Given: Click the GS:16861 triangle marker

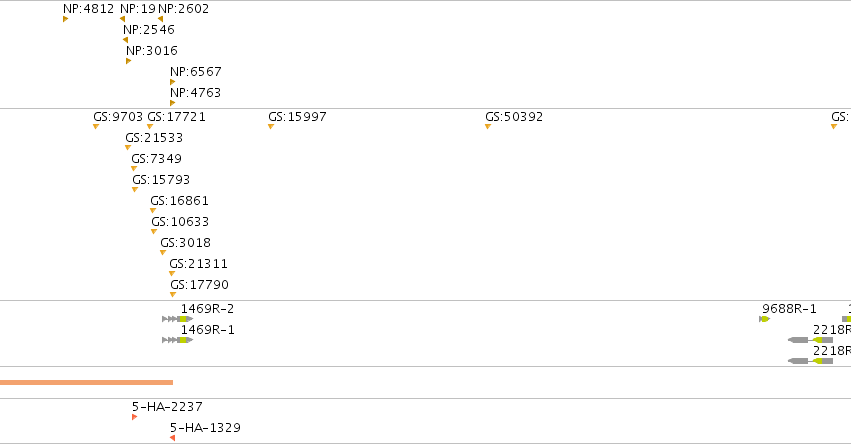Looking at the screenshot, I should click(153, 211).
